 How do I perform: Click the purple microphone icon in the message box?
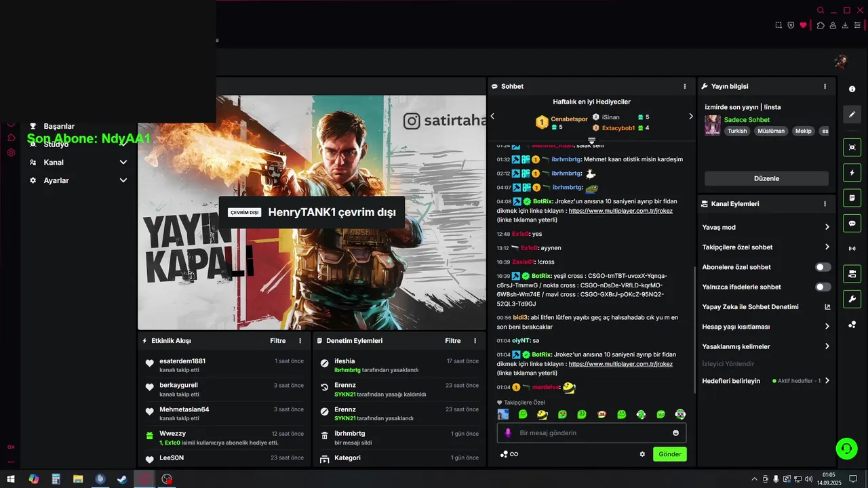click(x=508, y=433)
